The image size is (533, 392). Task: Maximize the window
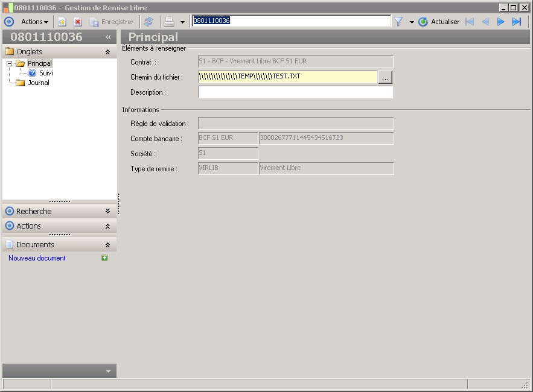click(514, 7)
